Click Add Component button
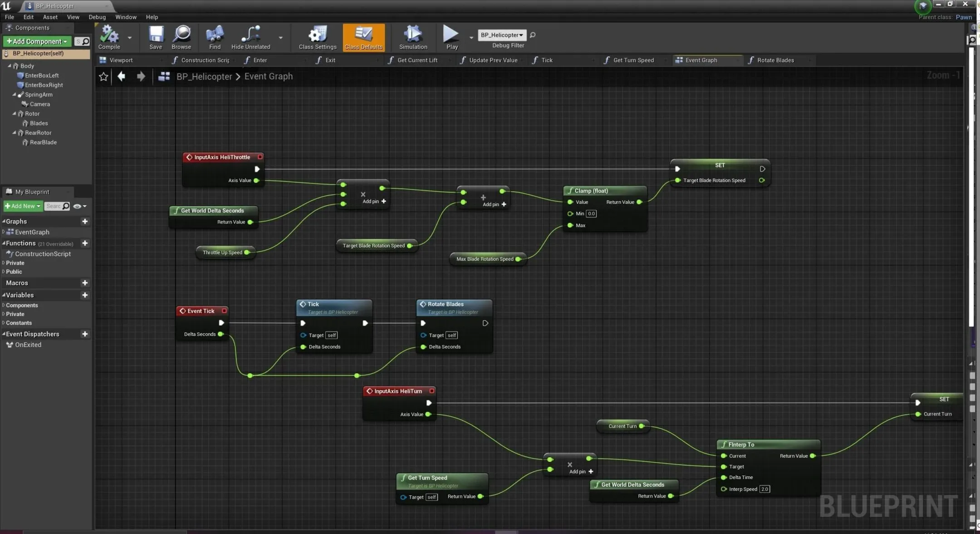This screenshot has width=980, height=534. click(x=37, y=41)
